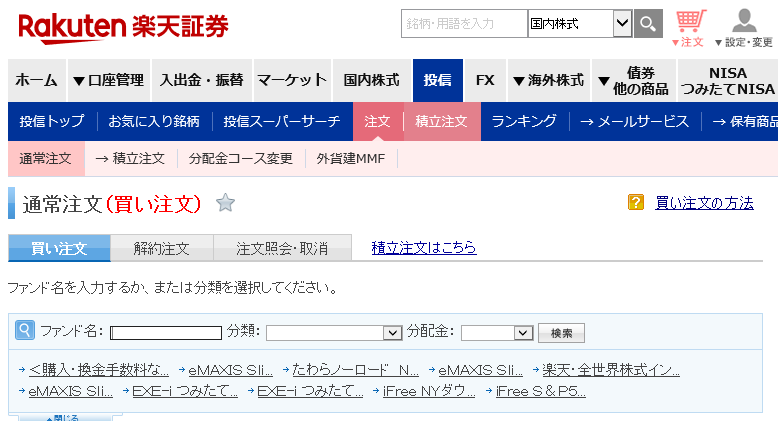The image size is (778, 421).
Task: Select the 投信 main navigation tab
Action: point(438,80)
